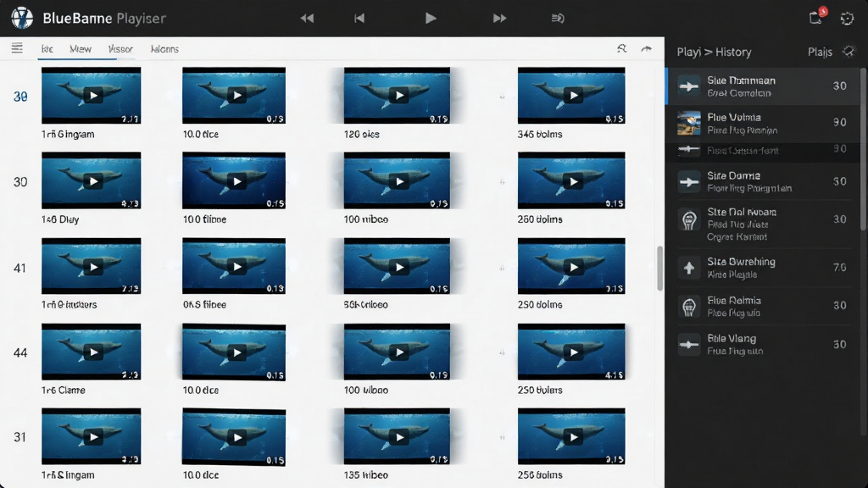Play the video labeled 260 tiolms

(571, 180)
